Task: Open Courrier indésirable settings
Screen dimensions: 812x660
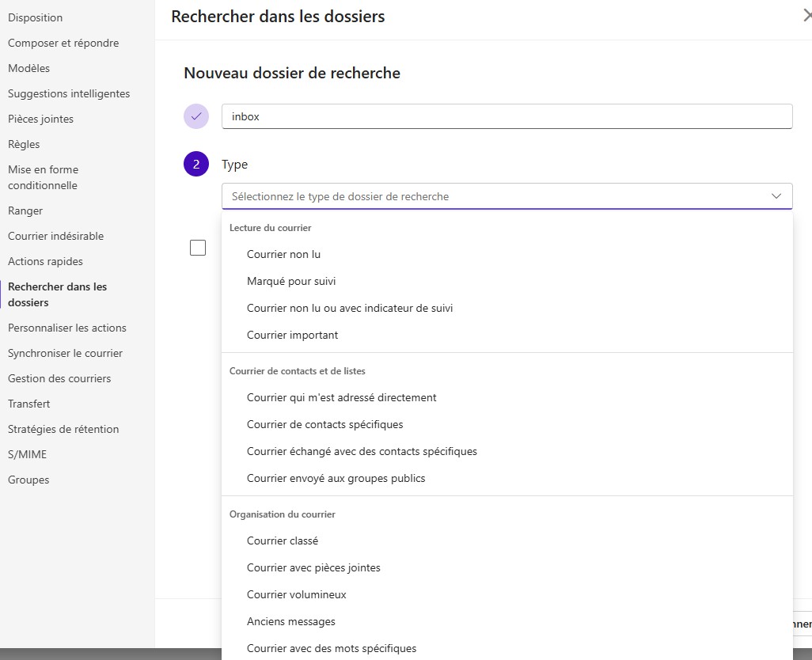Action: (56, 236)
